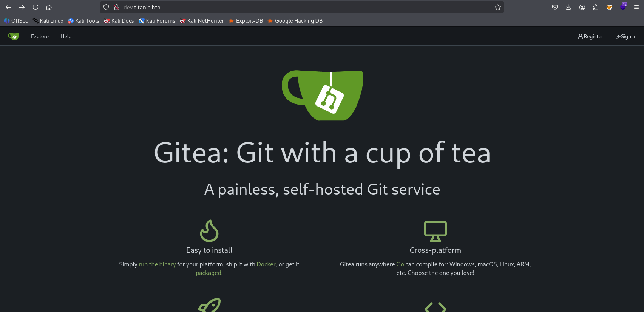This screenshot has height=312, width=644.
Task: Open site security lock info
Action: pos(117,7)
